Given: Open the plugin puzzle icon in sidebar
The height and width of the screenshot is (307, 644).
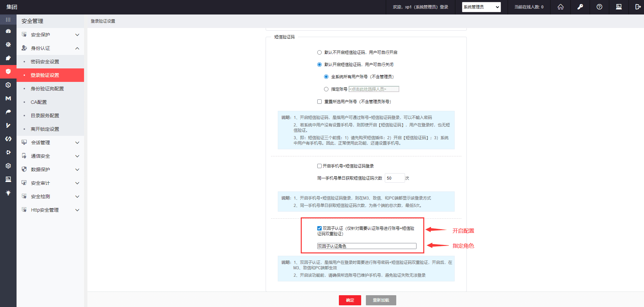Looking at the screenshot, I should [x=8, y=58].
